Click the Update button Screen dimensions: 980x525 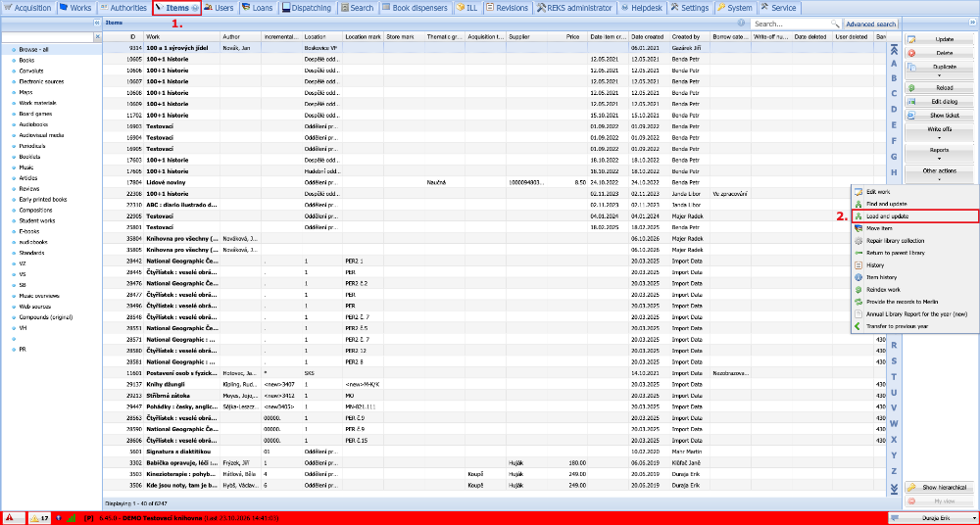coord(939,39)
